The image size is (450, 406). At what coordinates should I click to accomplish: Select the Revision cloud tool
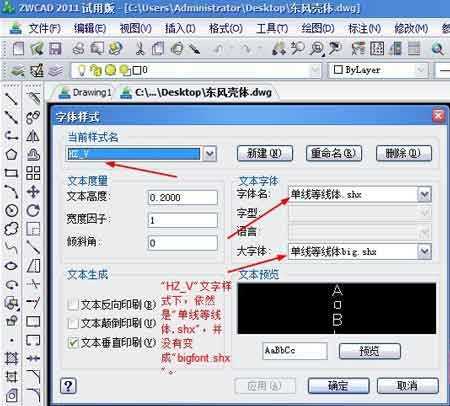click(11, 229)
